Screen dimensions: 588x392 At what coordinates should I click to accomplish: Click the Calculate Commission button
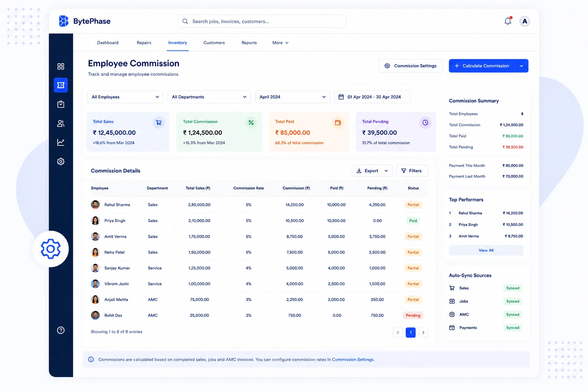pos(482,66)
